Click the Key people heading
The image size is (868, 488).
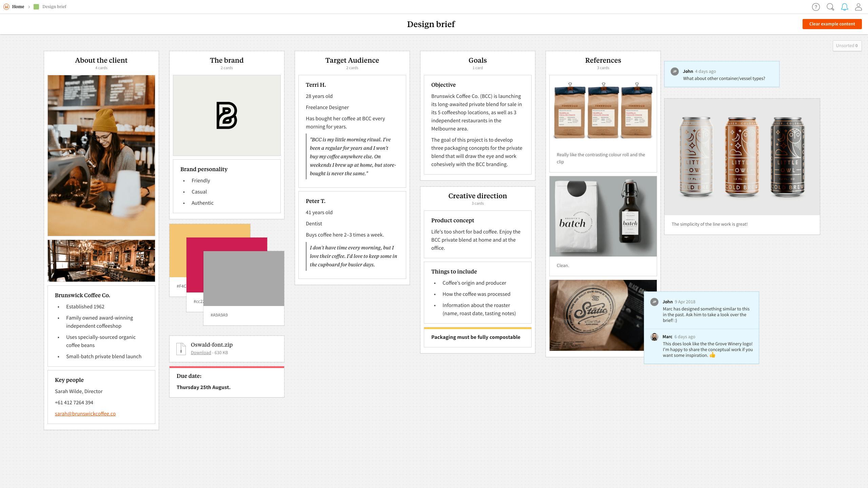click(69, 380)
